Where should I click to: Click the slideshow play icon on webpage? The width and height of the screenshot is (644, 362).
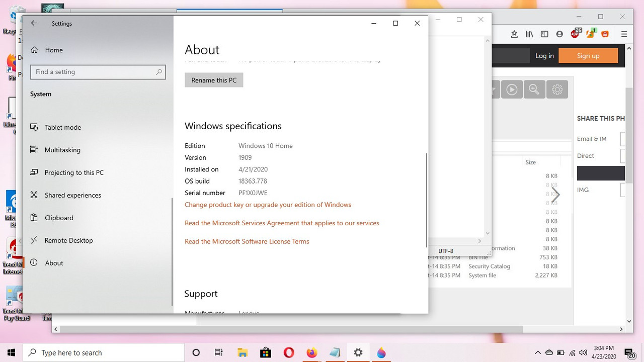click(512, 89)
